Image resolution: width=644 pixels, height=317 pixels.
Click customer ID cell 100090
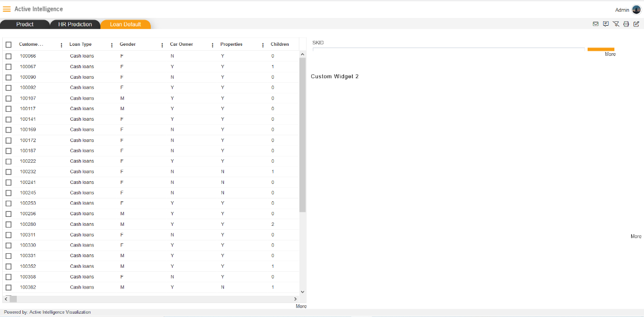[x=28, y=77]
